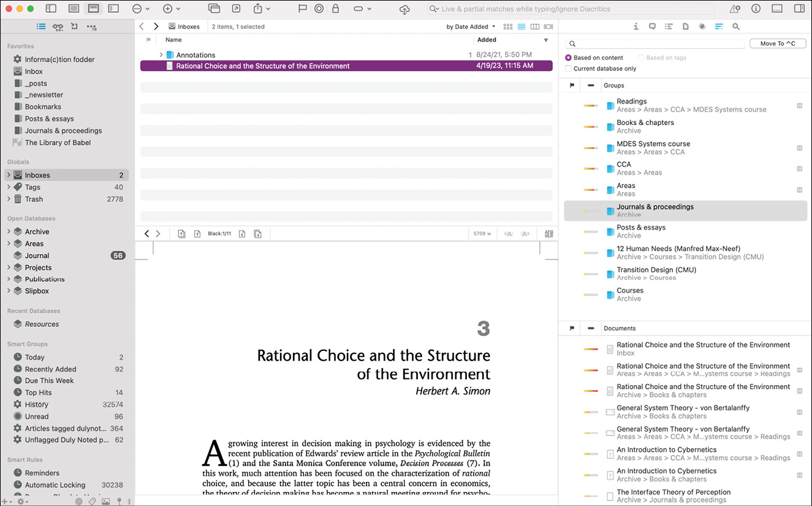
Task: Click the Name column header
Action: (x=174, y=40)
